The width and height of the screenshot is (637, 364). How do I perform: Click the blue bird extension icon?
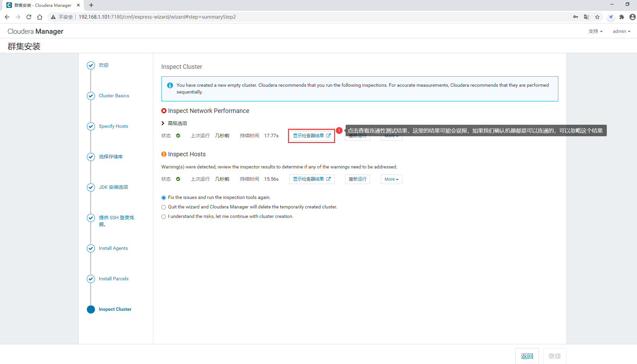point(611,17)
